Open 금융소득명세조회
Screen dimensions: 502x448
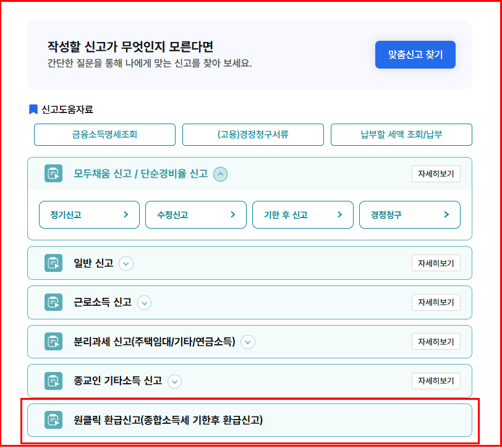click(x=104, y=135)
